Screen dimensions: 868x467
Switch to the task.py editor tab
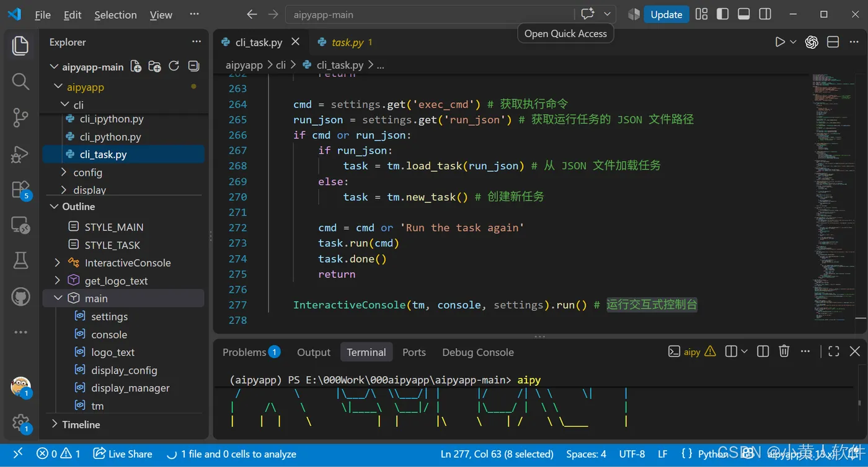(345, 42)
